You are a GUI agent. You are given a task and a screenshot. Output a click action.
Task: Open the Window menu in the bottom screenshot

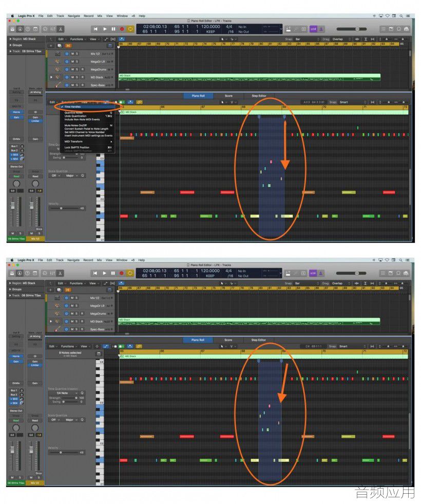click(x=122, y=260)
